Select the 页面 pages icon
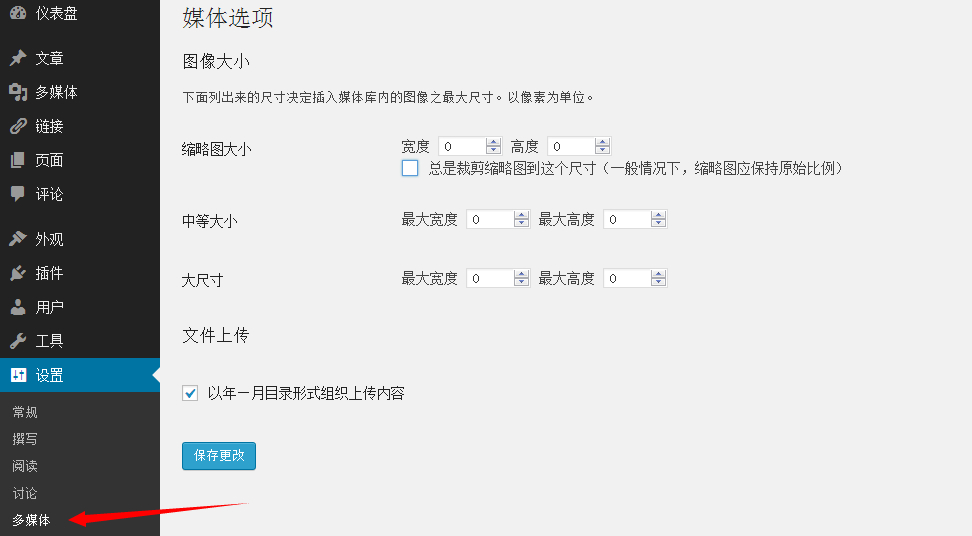The width and height of the screenshot is (972, 536). (x=18, y=160)
